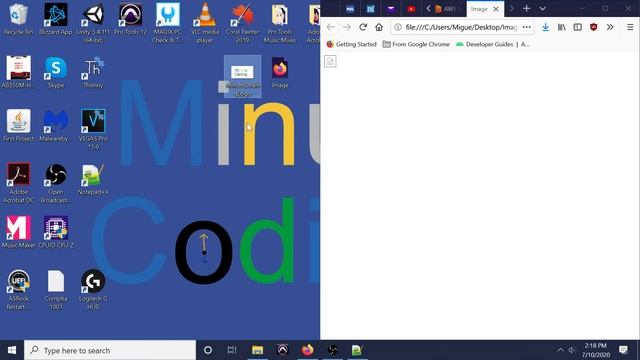Select the Unity 5.4.1f1 desktop shortcut
640x360 pixels.
93,23
